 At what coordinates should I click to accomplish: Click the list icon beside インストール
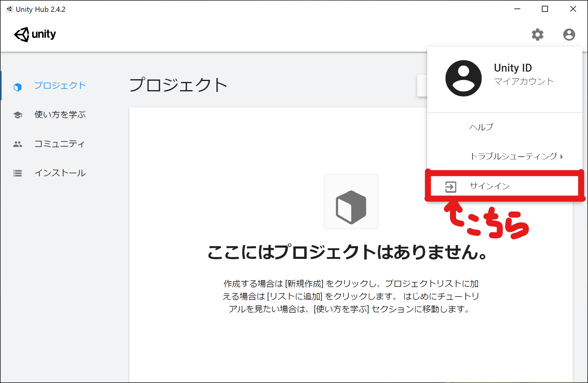click(18, 173)
